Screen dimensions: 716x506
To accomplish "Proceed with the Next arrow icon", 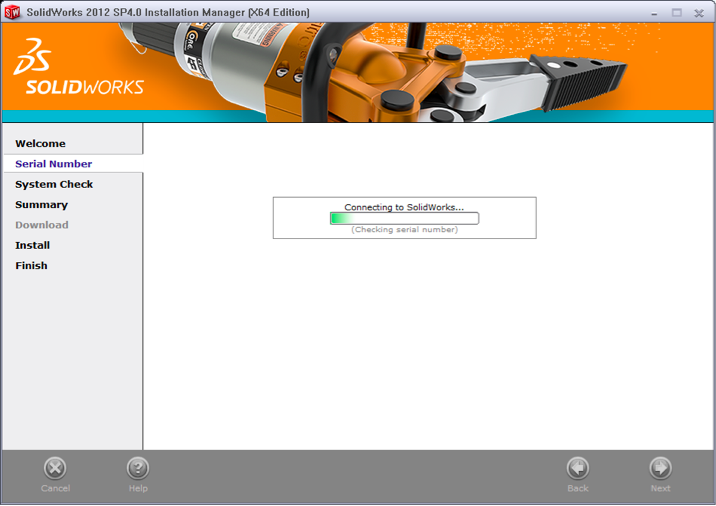I will pos(661,468).
